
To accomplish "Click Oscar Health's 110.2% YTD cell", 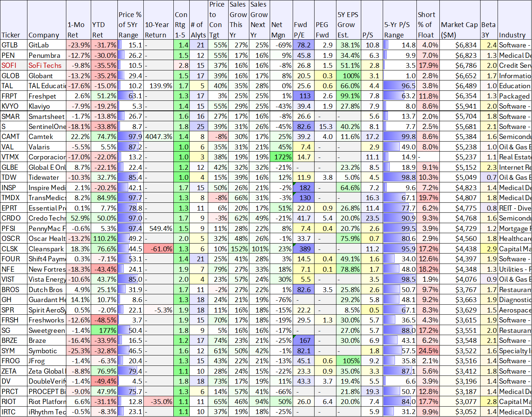I will click(104, 239).
